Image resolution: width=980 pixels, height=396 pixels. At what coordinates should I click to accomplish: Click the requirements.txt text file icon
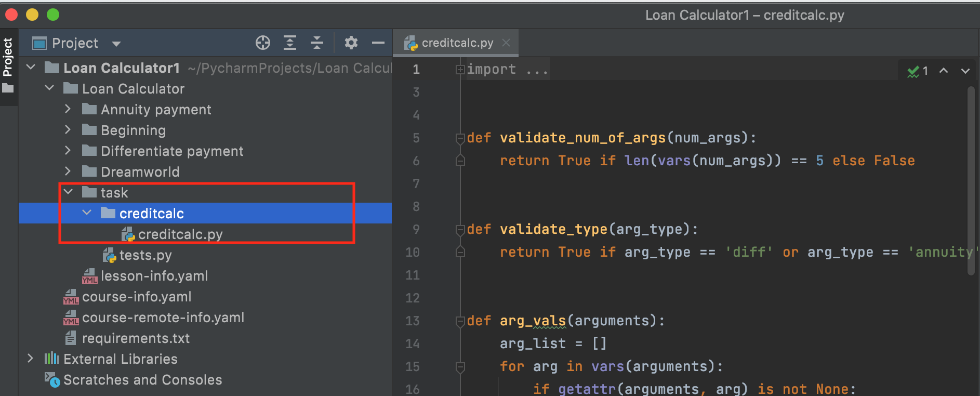click(71, 338)
